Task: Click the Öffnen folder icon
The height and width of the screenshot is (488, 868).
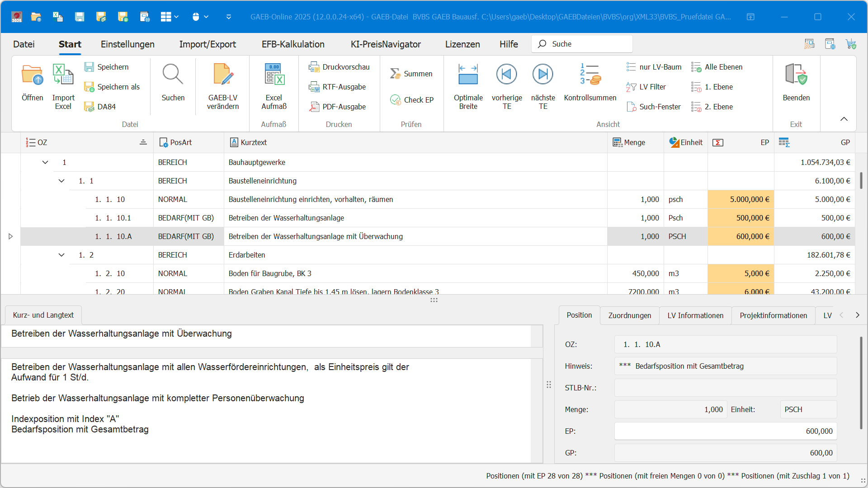Action: point(32,75)
